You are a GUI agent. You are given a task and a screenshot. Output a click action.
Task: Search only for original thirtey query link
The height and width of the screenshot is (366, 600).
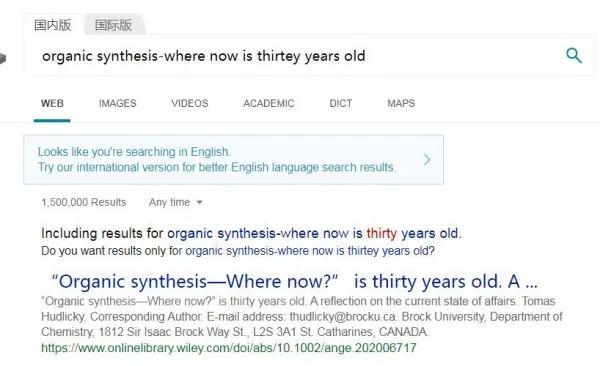tap(310, 251)
